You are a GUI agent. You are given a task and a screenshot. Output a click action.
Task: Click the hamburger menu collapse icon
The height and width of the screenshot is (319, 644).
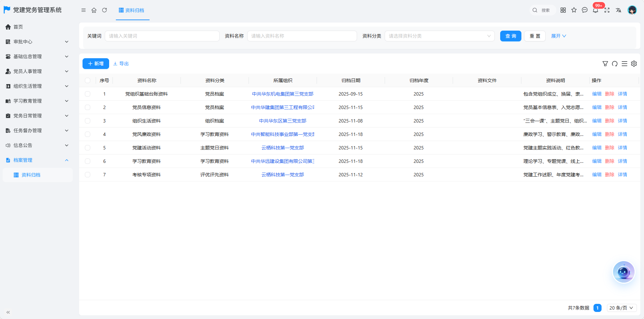(x=84, y=10)
